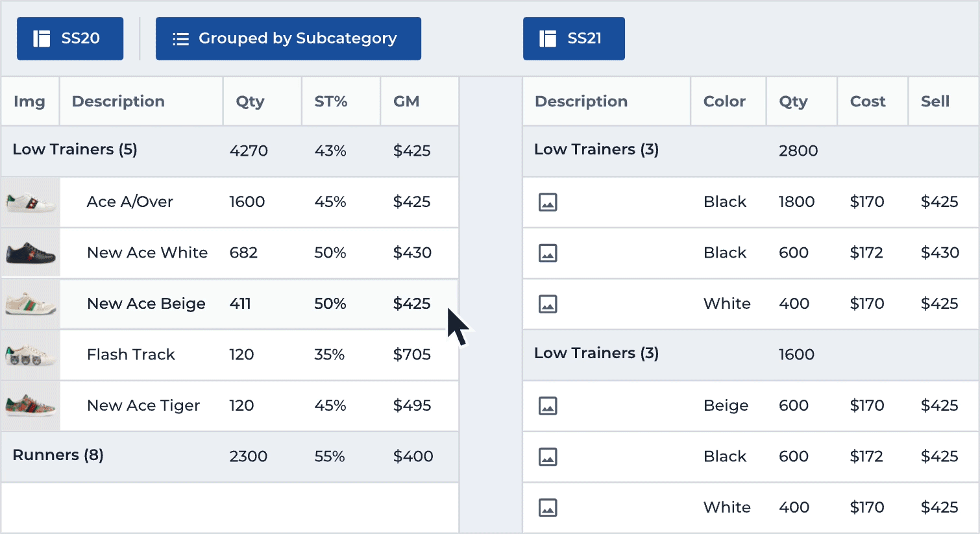Image resolution: width=980 pixels, height=534 pixels.
Task: Open the Grouped by Subcategory dropdown
Action: (288, 39)
